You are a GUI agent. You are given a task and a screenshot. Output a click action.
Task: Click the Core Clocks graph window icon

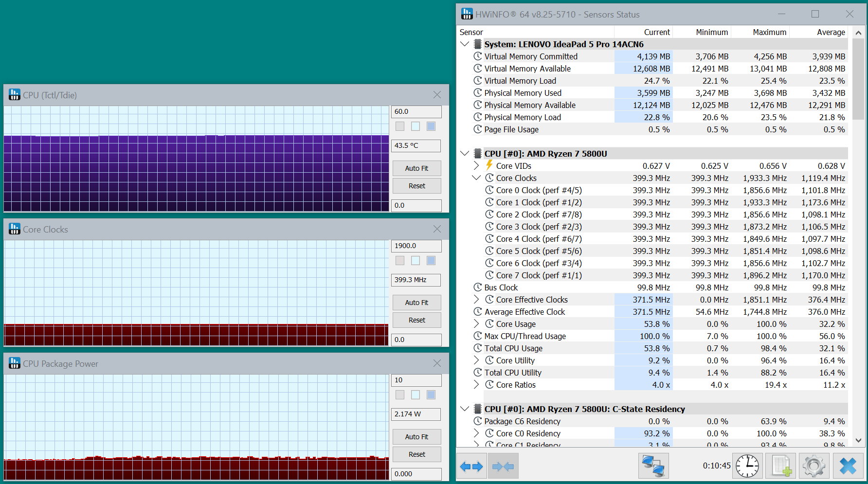tap(14, 229)
